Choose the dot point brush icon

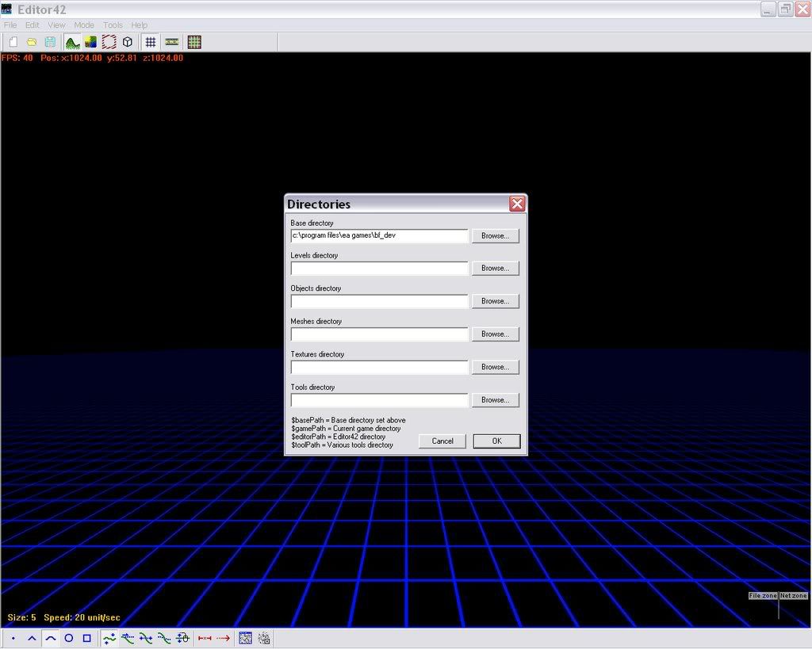[x=13, y=638]
